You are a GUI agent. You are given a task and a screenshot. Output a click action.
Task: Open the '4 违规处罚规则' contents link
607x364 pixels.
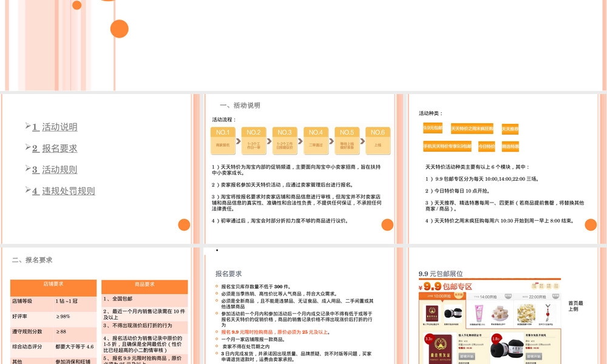click(x=64, y=190)
